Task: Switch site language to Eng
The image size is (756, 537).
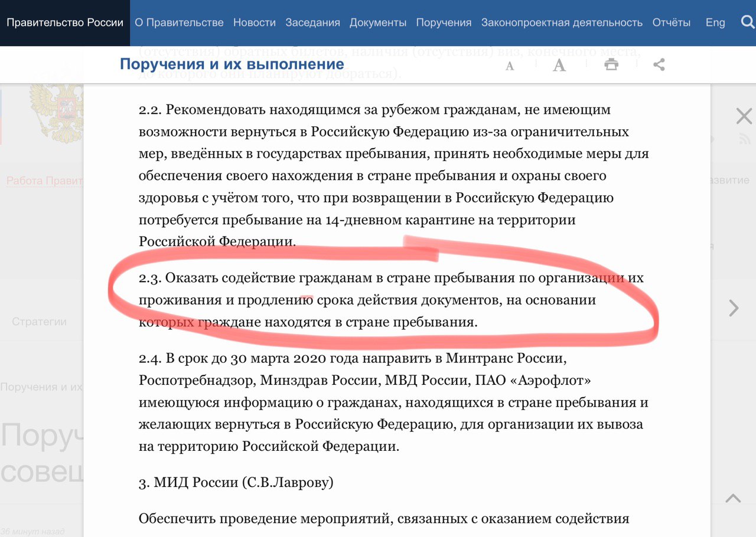Action: pos(715,22)
